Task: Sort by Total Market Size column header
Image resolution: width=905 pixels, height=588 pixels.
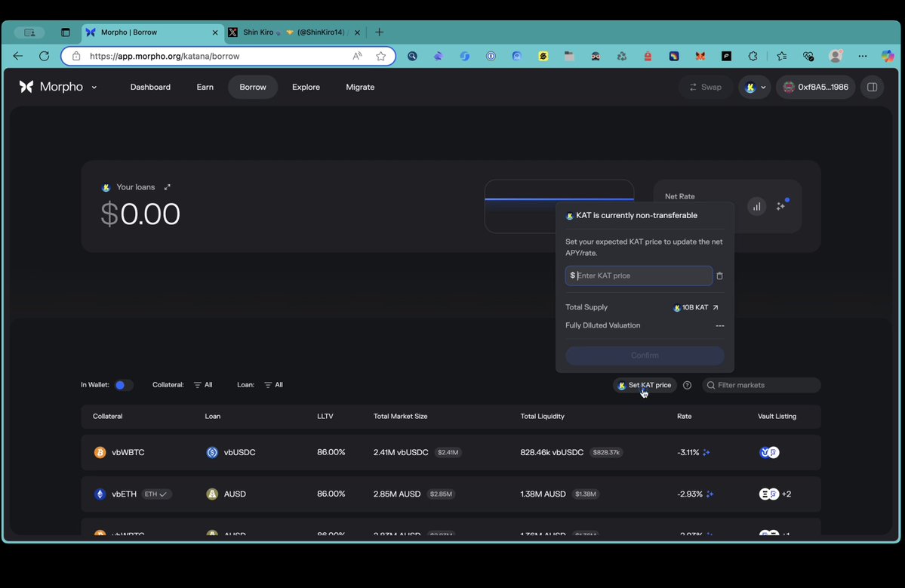Action: (400, 416)
